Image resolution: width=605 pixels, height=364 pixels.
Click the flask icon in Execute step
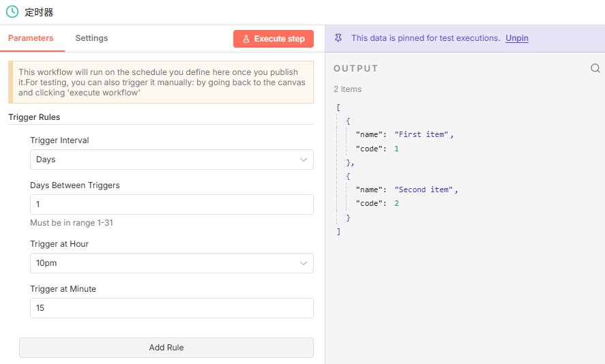click(246, 39)
